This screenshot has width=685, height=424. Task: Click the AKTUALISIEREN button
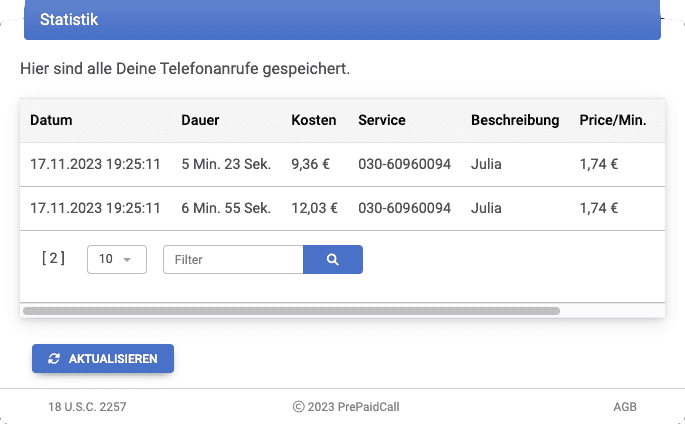pos(103,359)
